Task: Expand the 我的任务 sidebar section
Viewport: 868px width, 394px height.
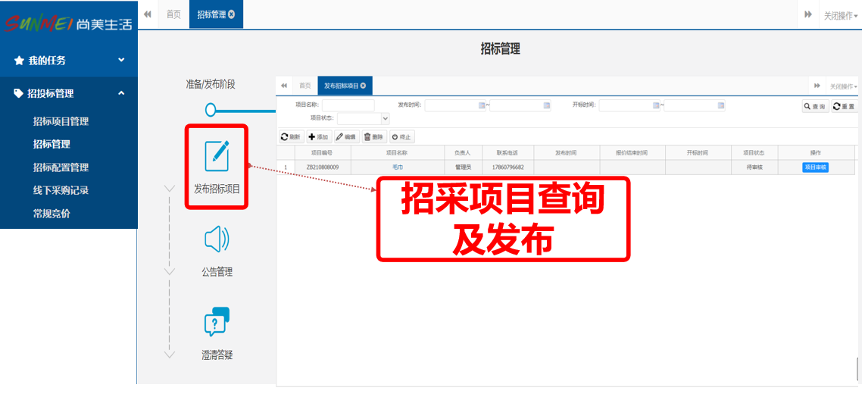Action: (x=121, y=60)
